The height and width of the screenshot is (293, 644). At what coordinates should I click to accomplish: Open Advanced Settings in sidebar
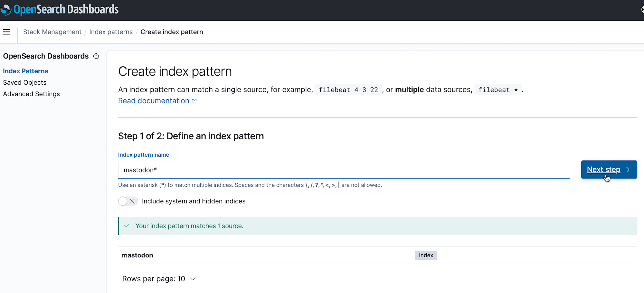pyautogui.click(x=32, y=94)
